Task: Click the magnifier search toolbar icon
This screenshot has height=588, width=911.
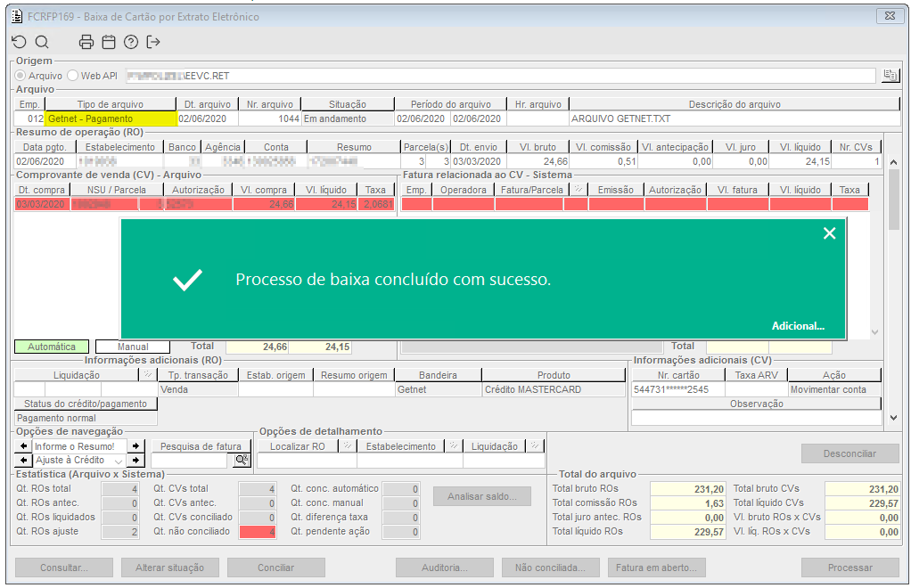Action: [x=42, y=42]
